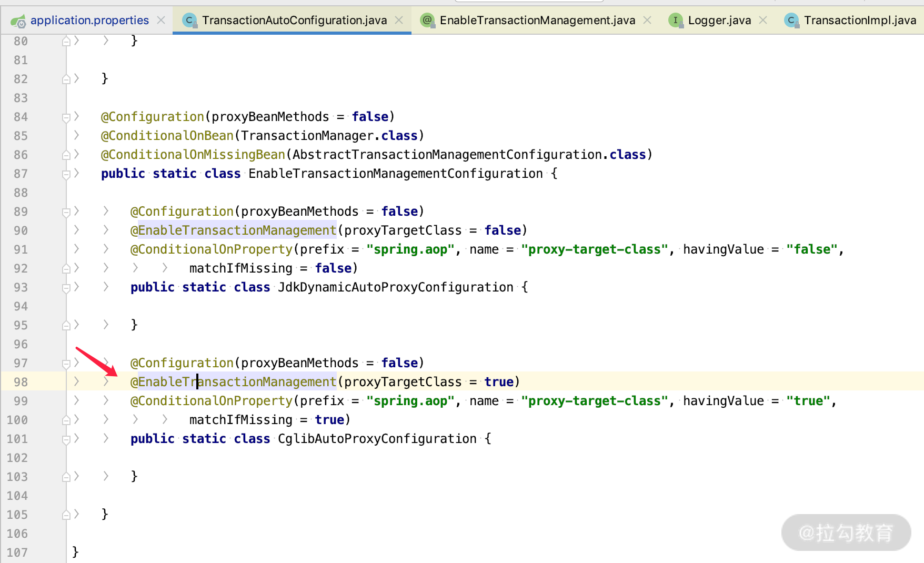Click @EnableTransactionManagement annotation on line 90

(x=233, y=230)
